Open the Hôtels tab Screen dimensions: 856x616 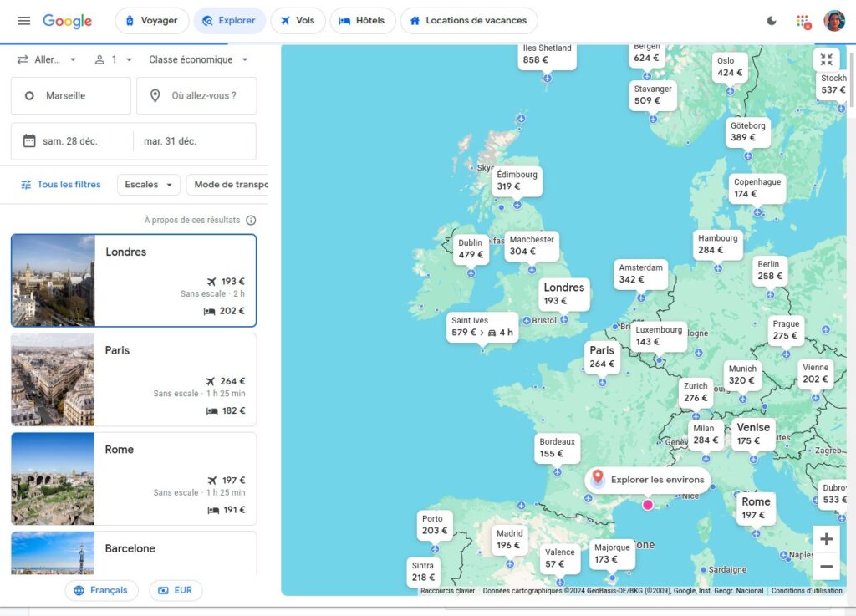pyautogui.click(x=363, y=21)
